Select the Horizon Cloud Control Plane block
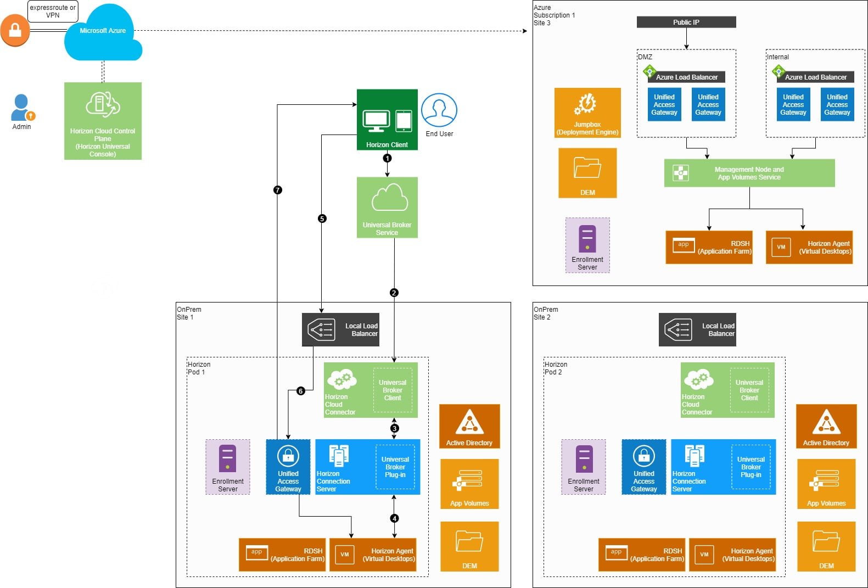This screenshot has width=868, height=588. (x=103, y=121)
